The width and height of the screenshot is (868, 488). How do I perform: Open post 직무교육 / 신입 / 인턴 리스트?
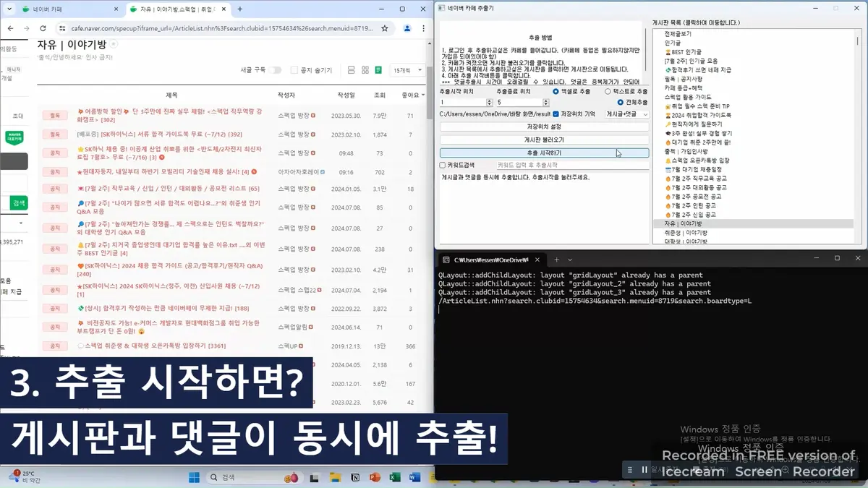(168, 189)
